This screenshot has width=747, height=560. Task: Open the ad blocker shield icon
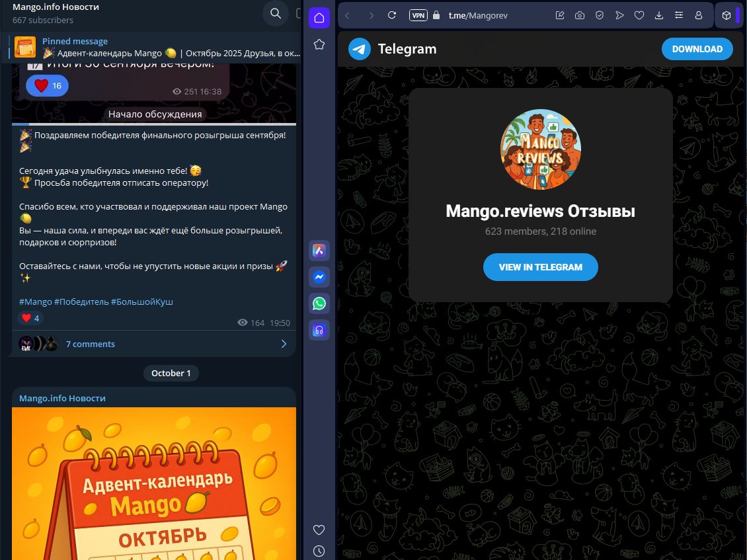(x=600, y=15)
